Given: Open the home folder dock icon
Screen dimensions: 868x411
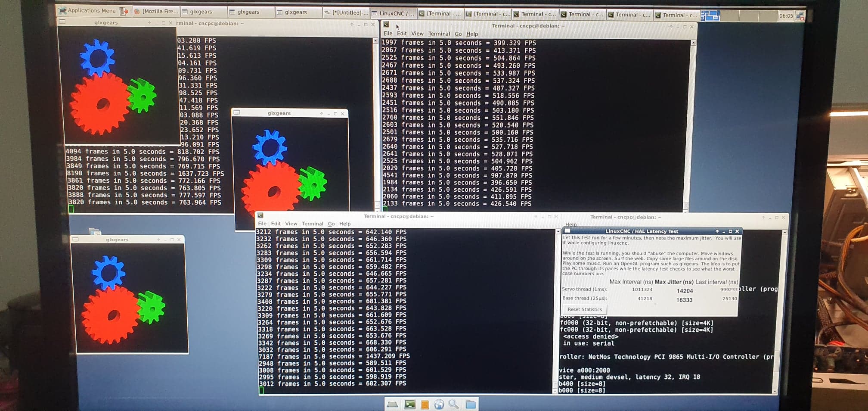Looking at the screenshot, I should tap(470, 404).
